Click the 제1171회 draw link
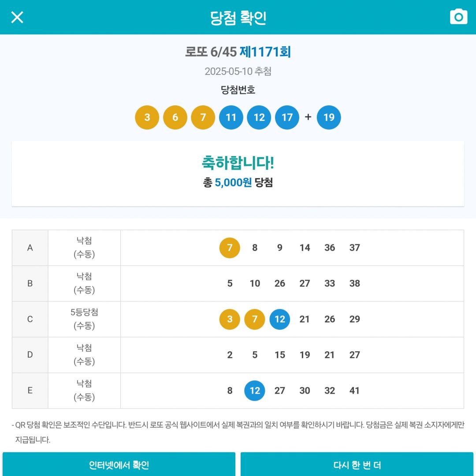 (x=265, y=52)
